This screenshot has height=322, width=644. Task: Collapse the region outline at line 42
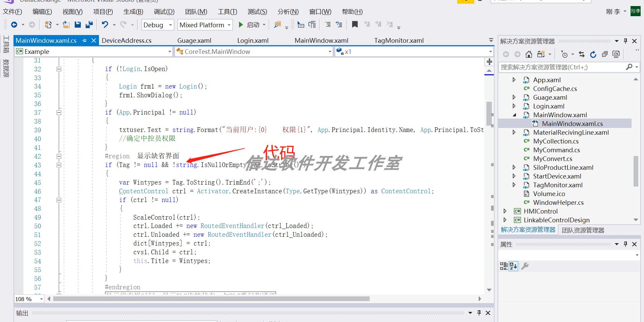pyautogui.click(x=59, y=156)
